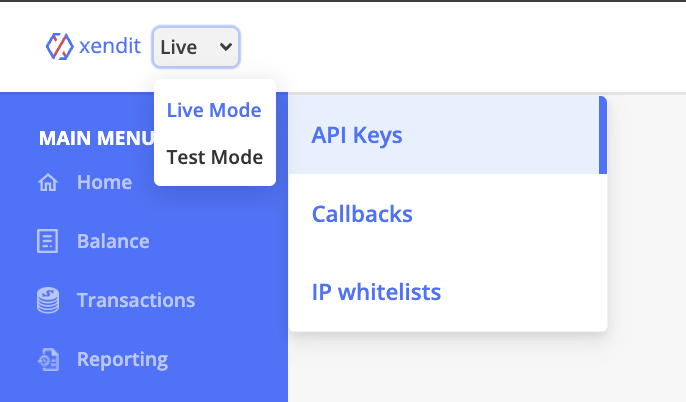Click the dropdown chevron arrow beside Live
The width and height of the screenshot is (686, 402).
pos(226,46)
